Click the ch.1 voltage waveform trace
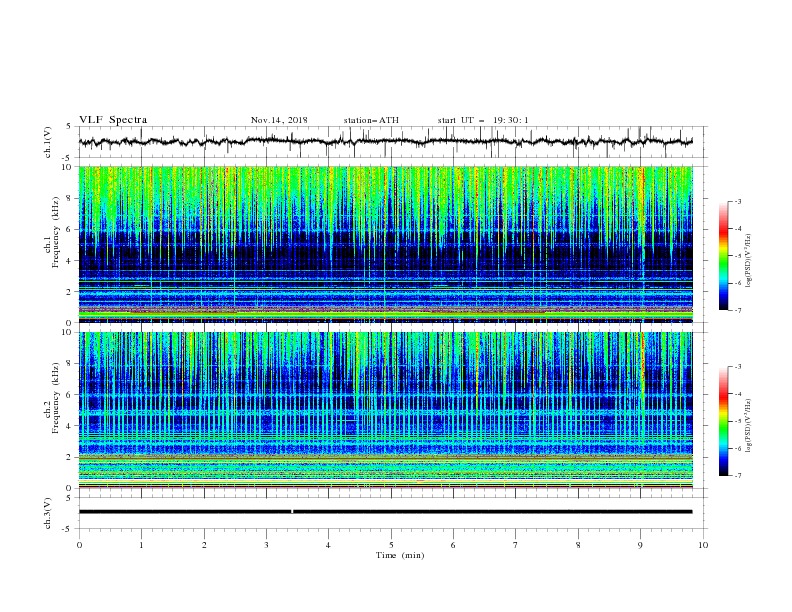Viewport: 792px width, 612px height. point(385,142)
